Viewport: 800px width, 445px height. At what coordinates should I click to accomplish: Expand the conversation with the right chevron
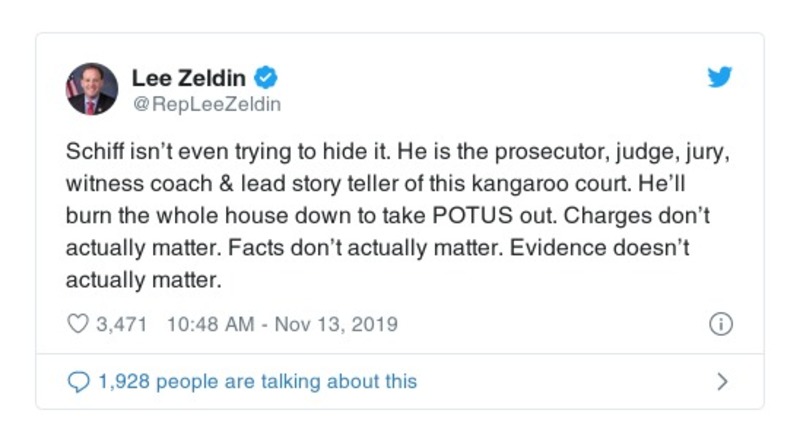tap(723, 381)
